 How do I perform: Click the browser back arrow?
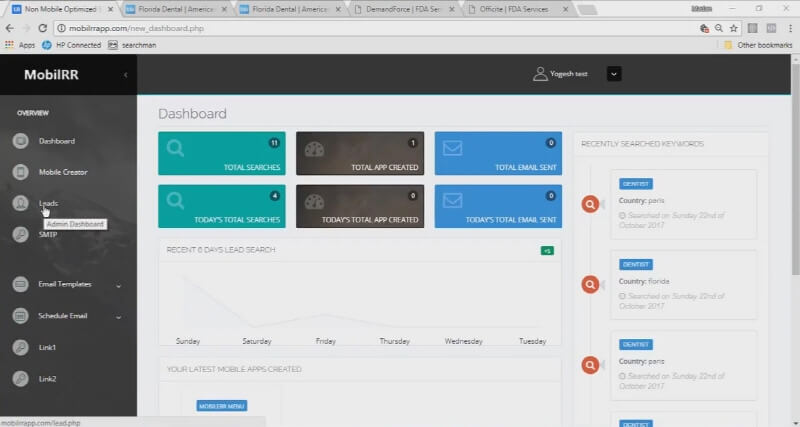pyautogui.click(x=10, y=28)
